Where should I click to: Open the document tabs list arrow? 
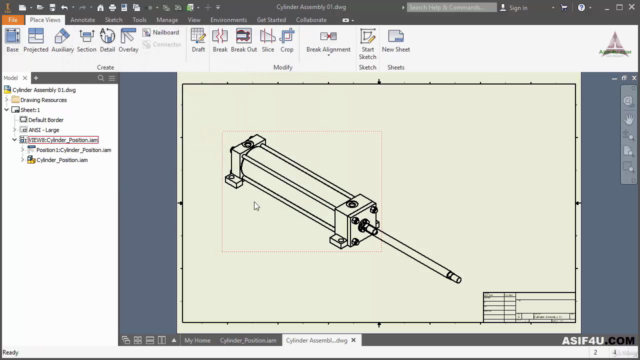[x=174, y=340]
